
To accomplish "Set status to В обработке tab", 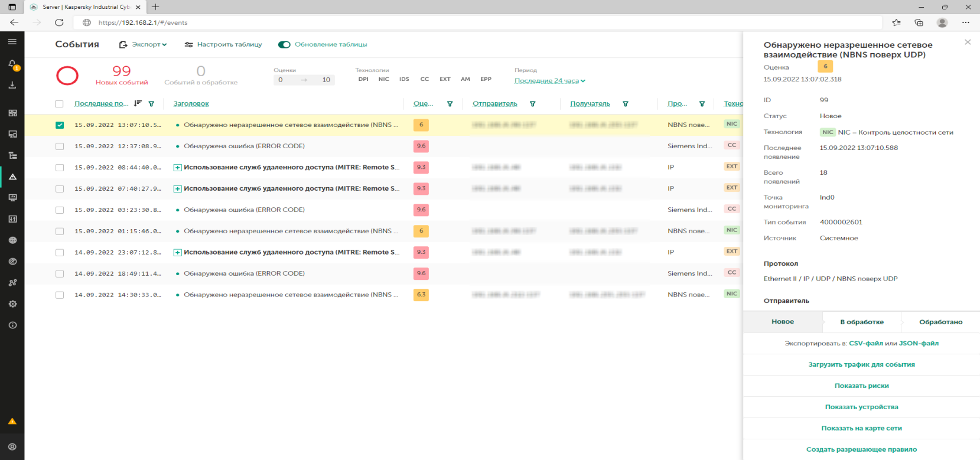I will click(861, 322).
